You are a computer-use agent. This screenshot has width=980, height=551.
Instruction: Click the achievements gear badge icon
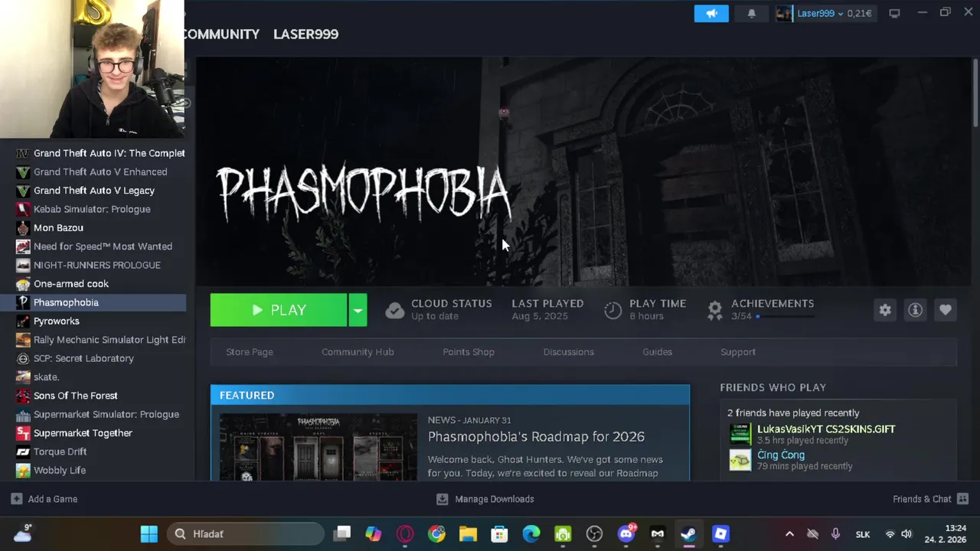714,310
